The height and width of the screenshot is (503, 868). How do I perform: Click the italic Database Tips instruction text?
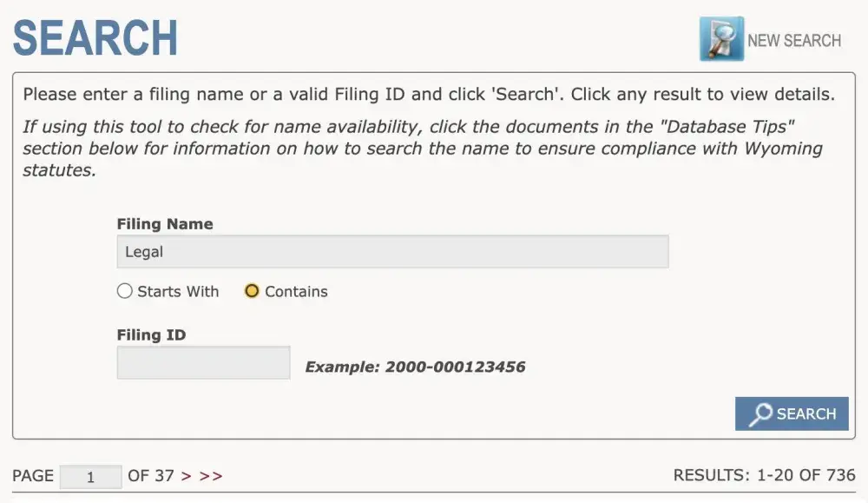pyautogui.click(x=422, y=148)
